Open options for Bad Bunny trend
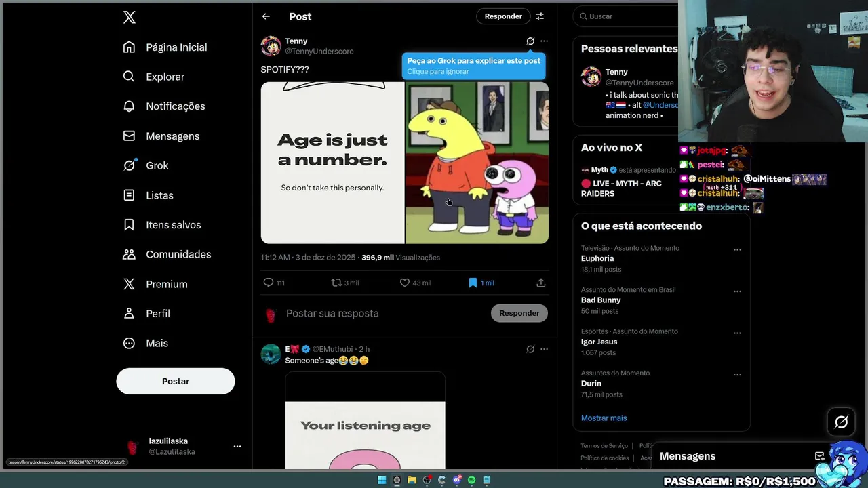The width and height of the screenshot is (868, 488). pos(737,291)
